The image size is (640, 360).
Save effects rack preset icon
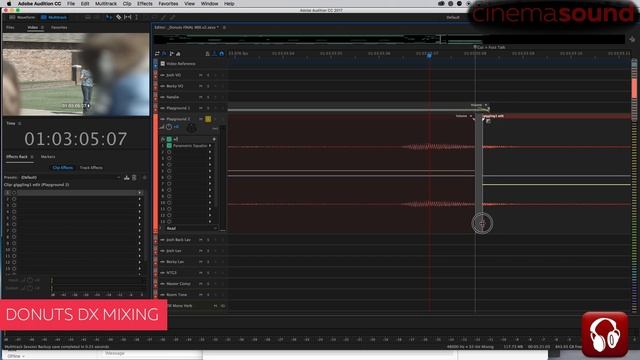tap(127, 178)
